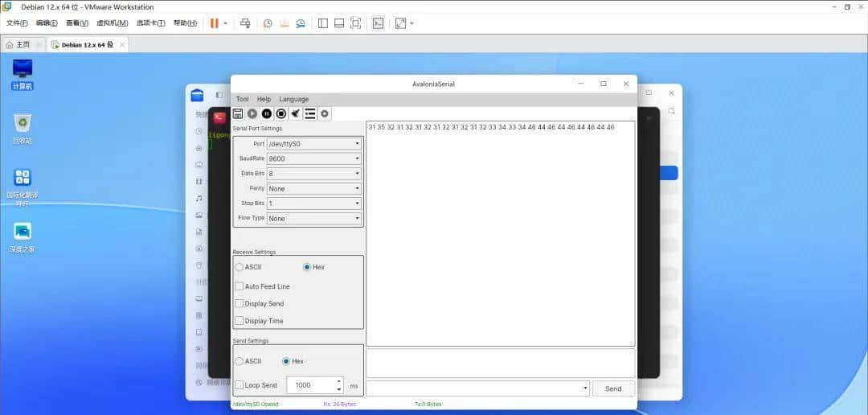This screenshot has height=415, width=868.
Task: Open the gear settings toolbar icon
Action: [x=325, y=113]
